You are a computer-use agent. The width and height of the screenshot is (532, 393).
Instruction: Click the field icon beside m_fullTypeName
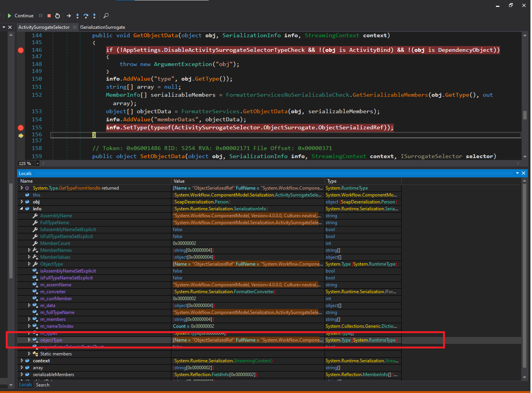(35, 312)
